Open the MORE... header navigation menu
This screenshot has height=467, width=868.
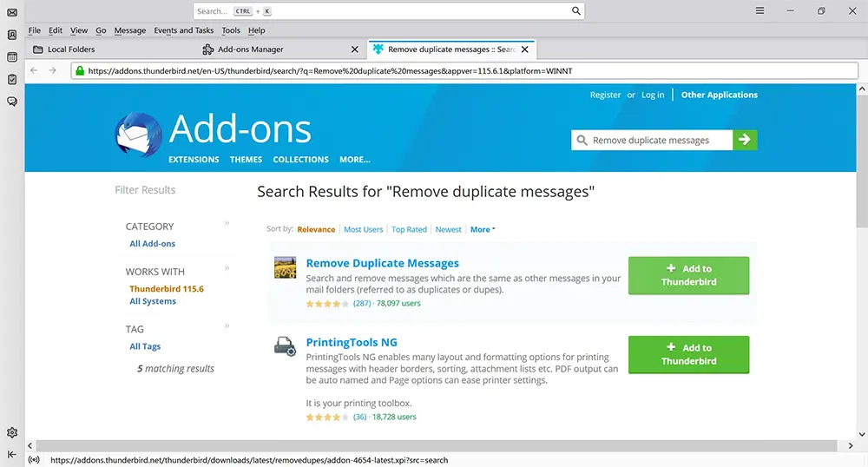355,160
